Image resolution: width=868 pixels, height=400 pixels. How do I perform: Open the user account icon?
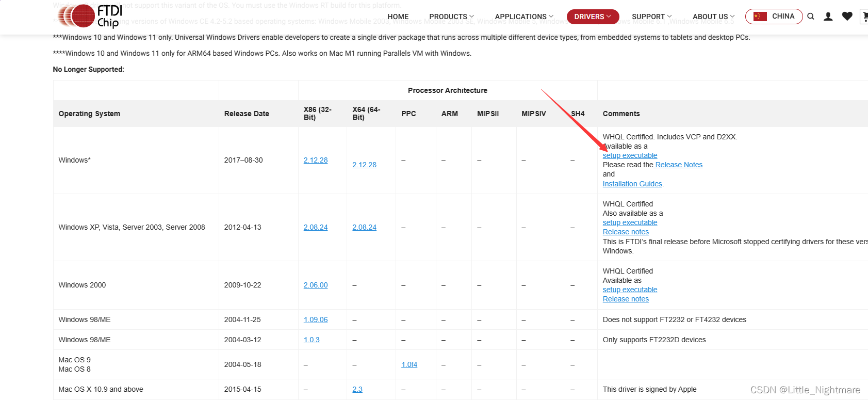(828, 17)
